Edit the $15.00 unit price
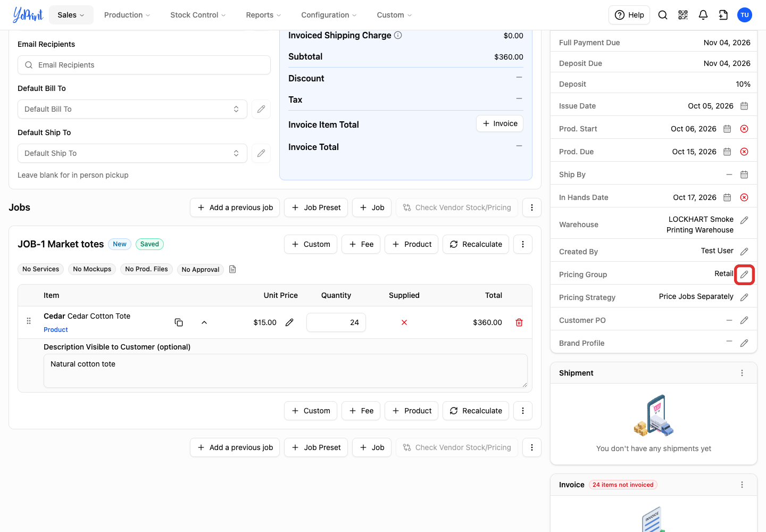This screenshot has width=766, height=532. (289, 322)
